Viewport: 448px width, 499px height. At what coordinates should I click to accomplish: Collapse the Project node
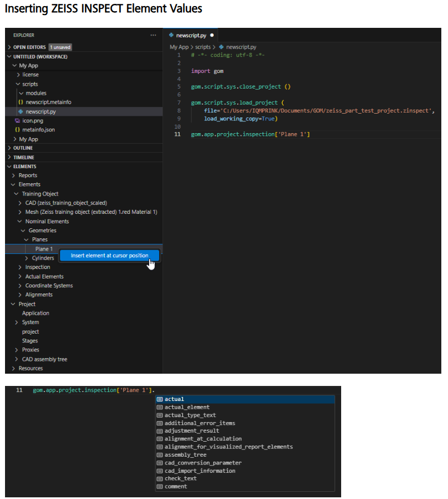[13, 304]
